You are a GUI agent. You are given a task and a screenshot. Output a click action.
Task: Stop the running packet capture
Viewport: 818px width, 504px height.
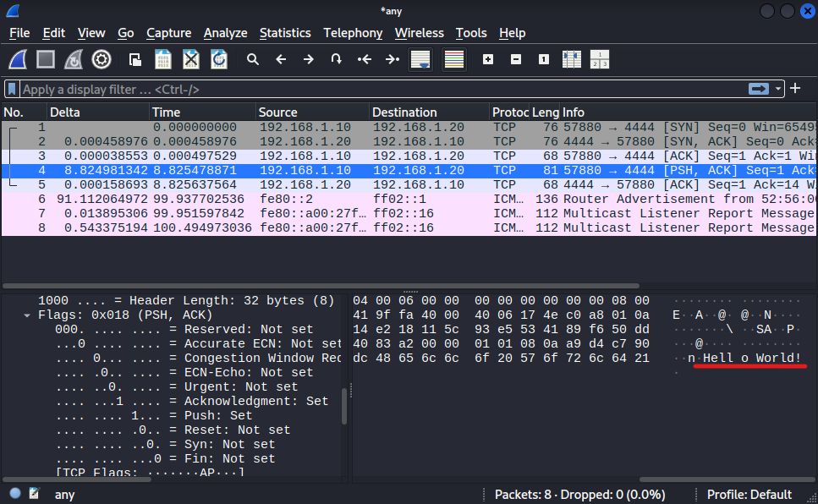(46, 59)
